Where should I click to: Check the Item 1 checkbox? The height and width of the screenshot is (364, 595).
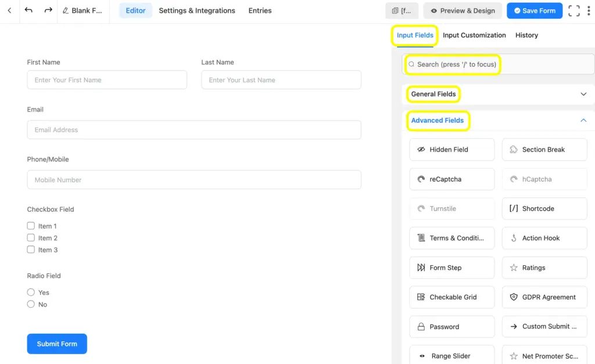pos(31,226)
